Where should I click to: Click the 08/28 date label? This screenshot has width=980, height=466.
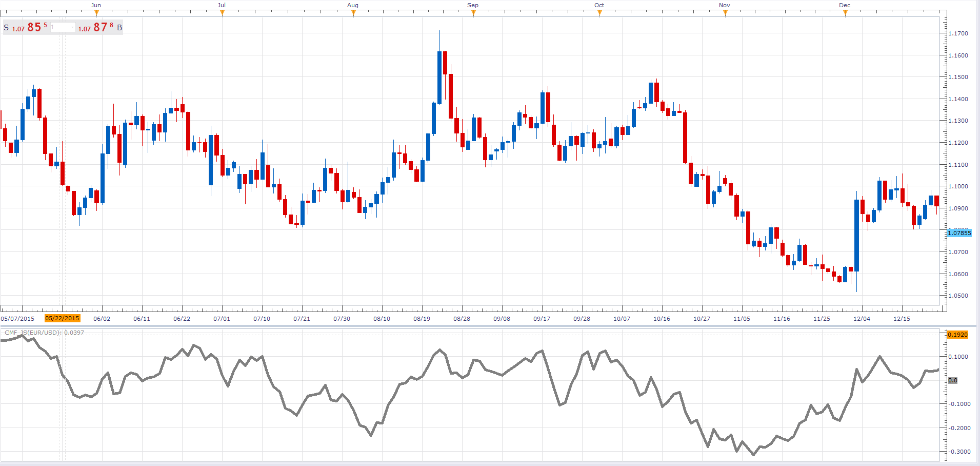pyautogui.click(x=462, y=319)
